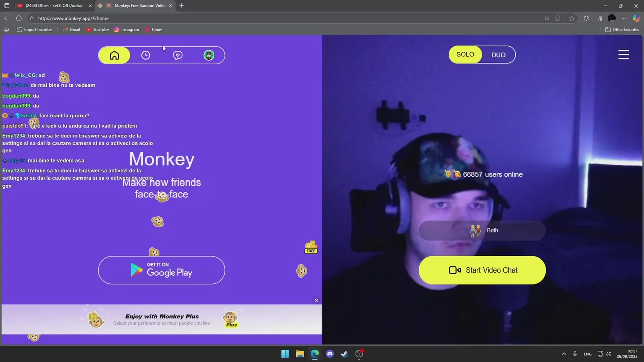
Task: Click the FREE coins reward icon
Action: tap(311, 247)
